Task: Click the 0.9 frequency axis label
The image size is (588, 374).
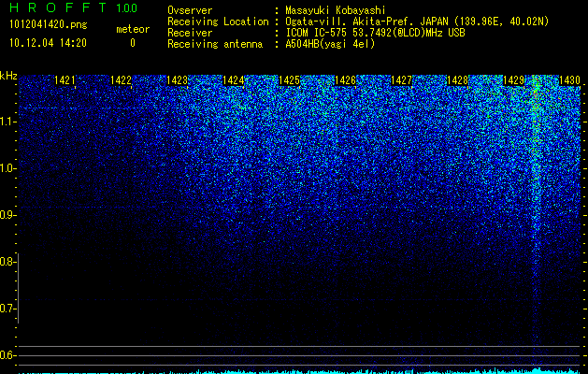Action: tap(7, 215)
